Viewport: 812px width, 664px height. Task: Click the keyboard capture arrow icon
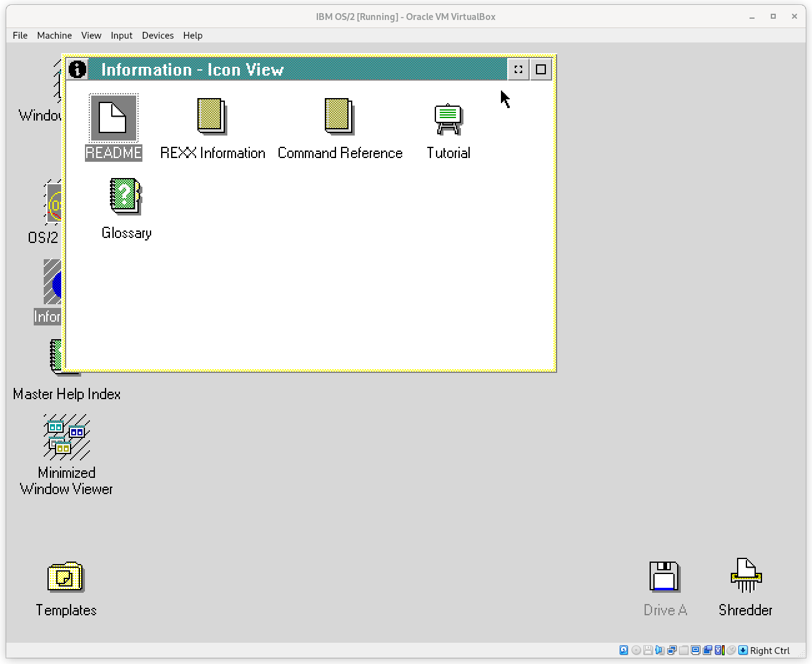(743, 650)
